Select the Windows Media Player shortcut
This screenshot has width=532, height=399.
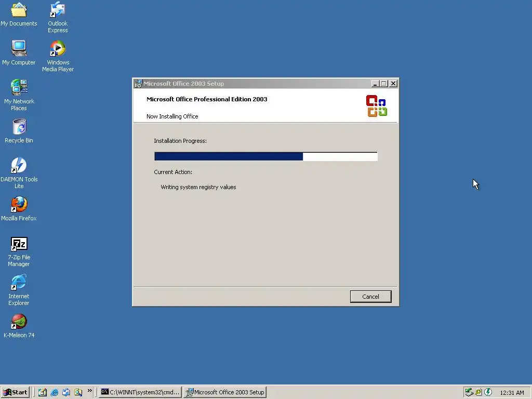tap(58, 56)
